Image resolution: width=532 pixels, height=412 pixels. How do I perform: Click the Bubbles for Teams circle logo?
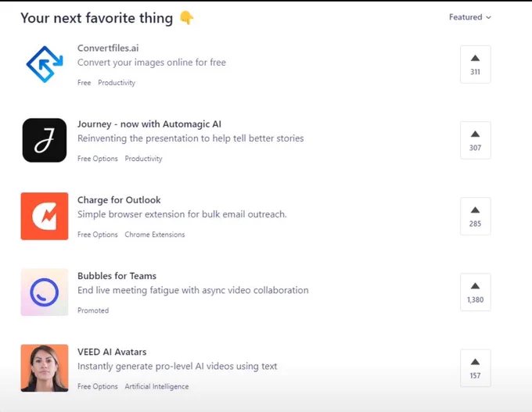tap(45, 292)
